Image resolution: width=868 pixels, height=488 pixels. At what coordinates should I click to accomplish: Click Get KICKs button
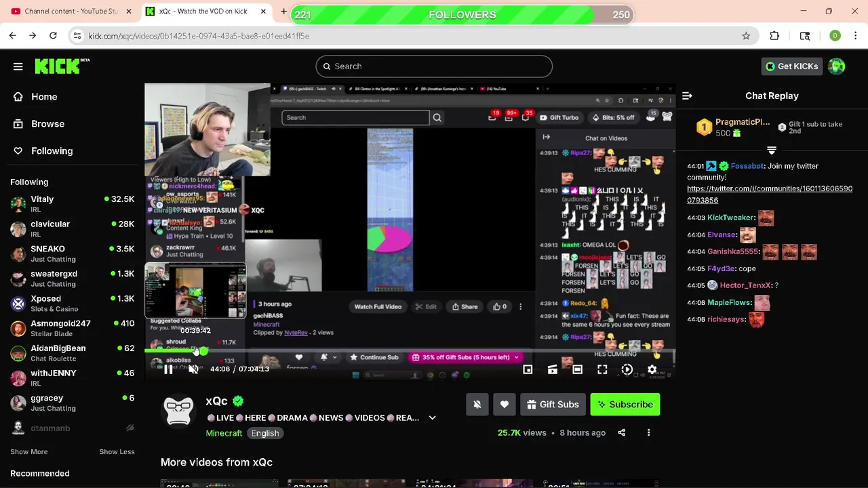(791, 66)
